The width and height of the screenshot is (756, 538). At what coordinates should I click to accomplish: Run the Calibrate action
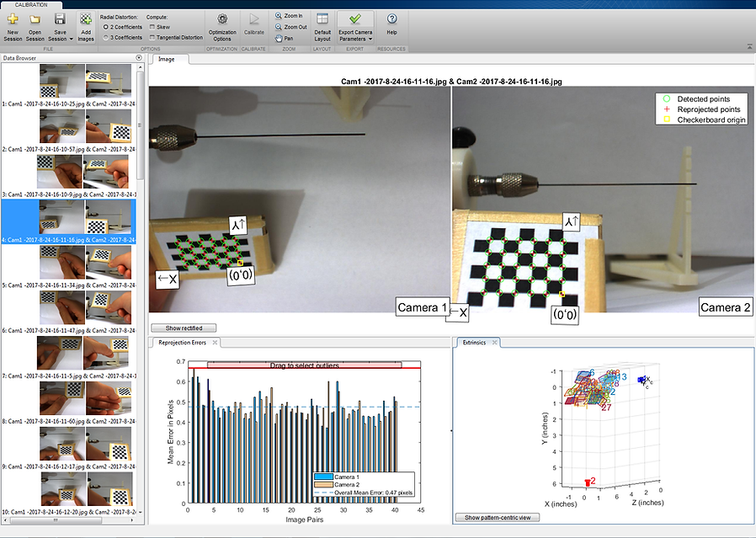(253, 24)
